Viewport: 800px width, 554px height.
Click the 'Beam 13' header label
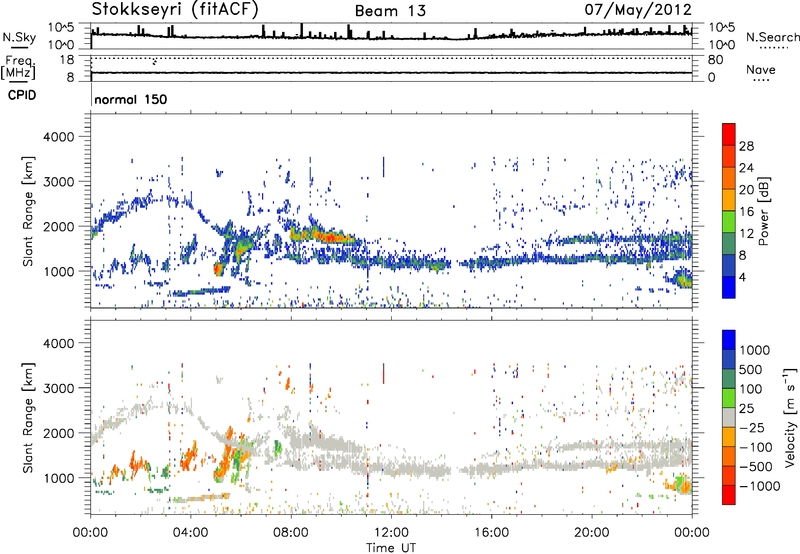pos(390,11)
